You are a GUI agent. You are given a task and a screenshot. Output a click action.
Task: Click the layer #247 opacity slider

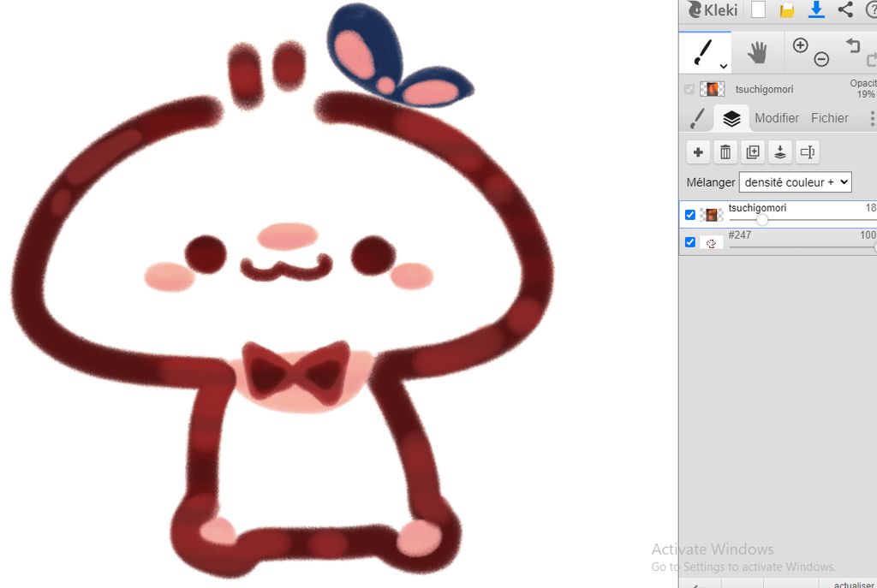802,247
